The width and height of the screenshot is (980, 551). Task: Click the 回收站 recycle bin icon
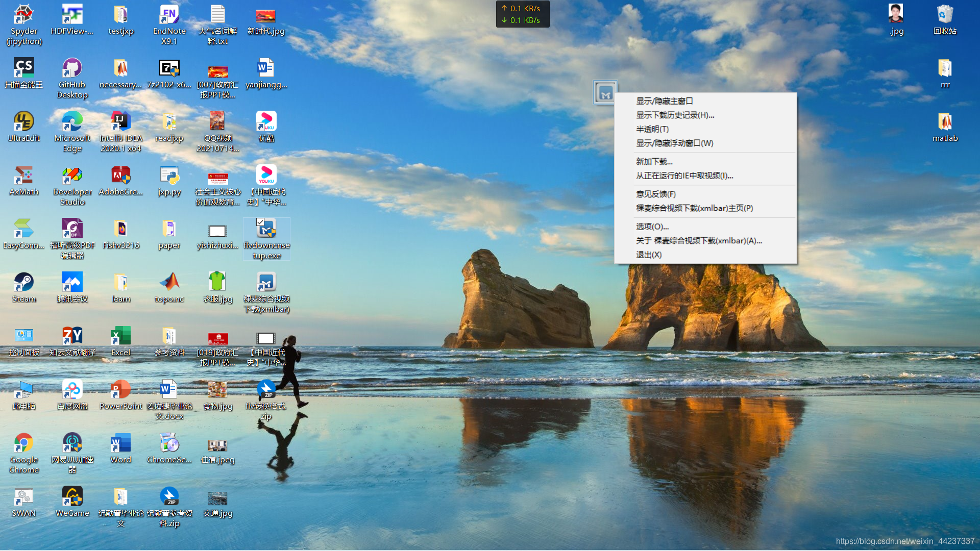coord(945,14)
